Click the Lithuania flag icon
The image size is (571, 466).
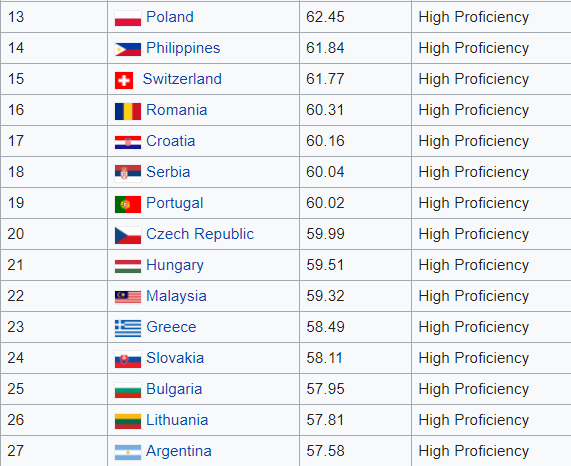tap(128, 421)
